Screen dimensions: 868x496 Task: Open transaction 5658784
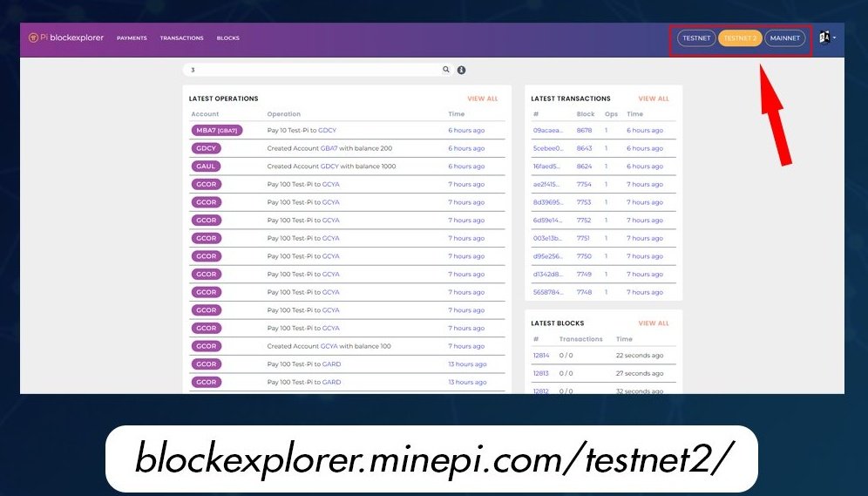point(548,292)
